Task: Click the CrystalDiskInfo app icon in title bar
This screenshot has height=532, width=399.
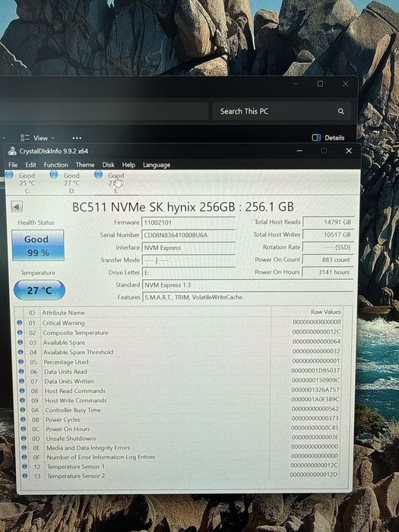Action: pyautogui.click(x=12, y=151)
